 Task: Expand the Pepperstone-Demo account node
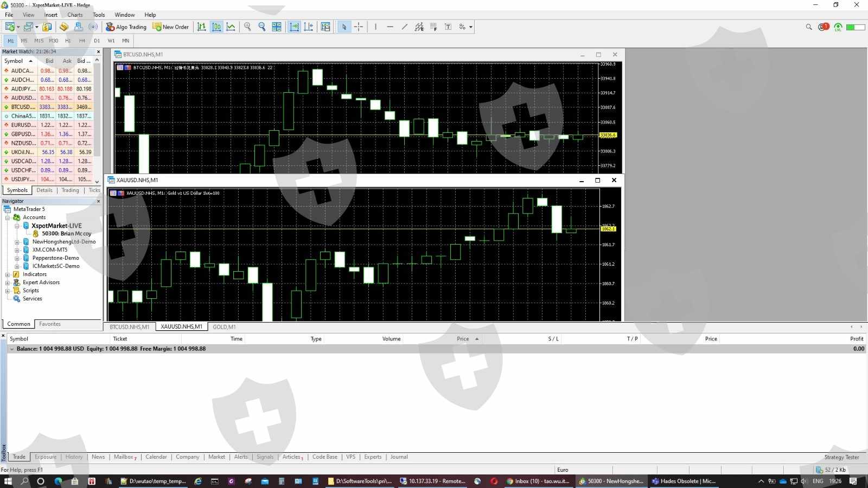tap(17, 258)
